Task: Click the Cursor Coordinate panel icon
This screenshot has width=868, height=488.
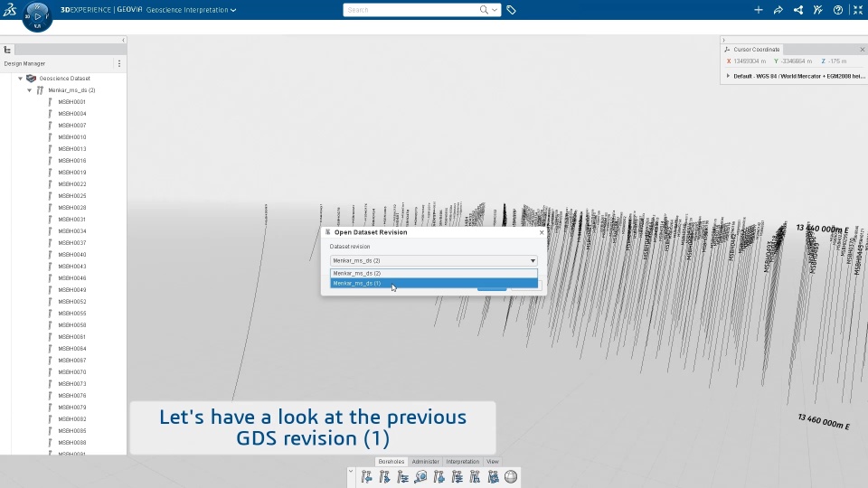Action: click(727, 49)
